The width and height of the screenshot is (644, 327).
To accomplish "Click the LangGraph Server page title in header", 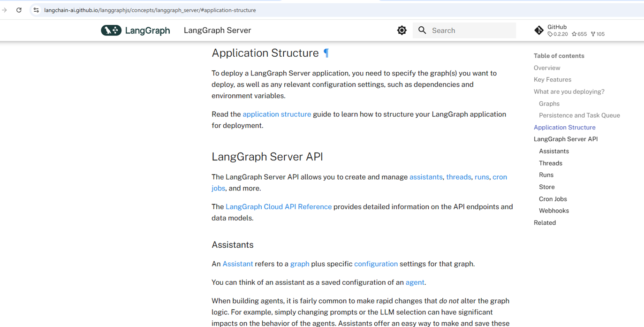I will 217,30.
